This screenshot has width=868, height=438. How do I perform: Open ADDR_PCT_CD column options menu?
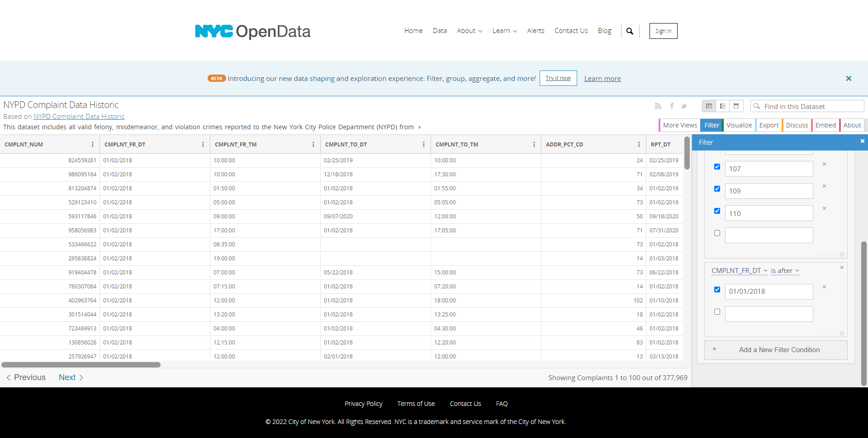coord(639,144)
